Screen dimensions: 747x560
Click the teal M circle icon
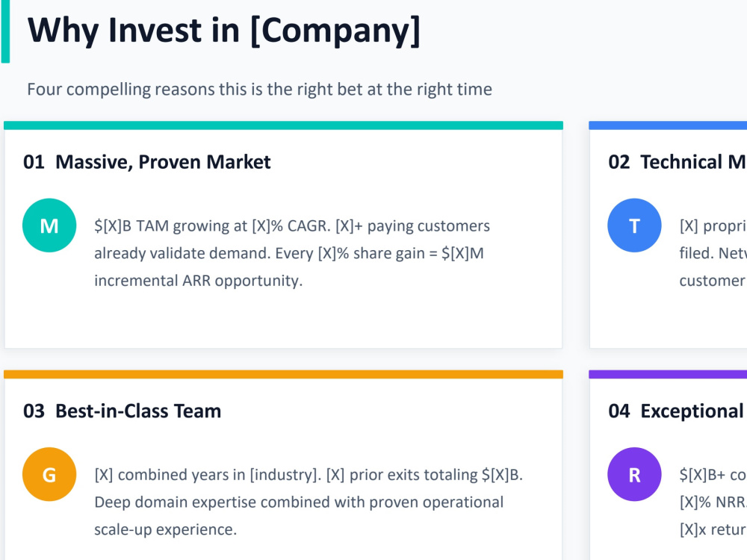click(49, 225)
